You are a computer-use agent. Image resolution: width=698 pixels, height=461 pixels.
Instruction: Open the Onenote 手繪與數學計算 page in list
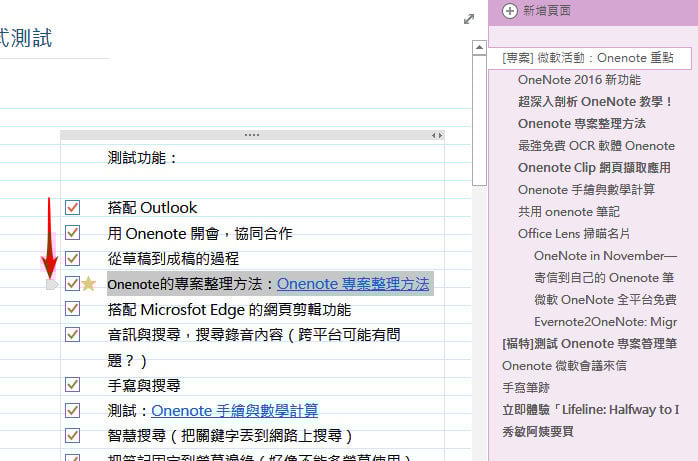[x=586, y=190]
